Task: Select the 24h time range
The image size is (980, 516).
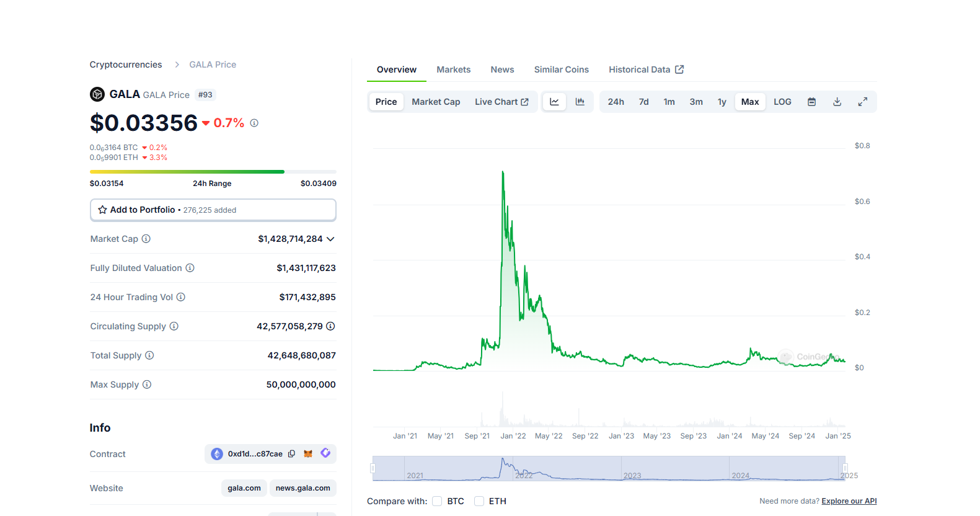Action: (x=616, y=102)
